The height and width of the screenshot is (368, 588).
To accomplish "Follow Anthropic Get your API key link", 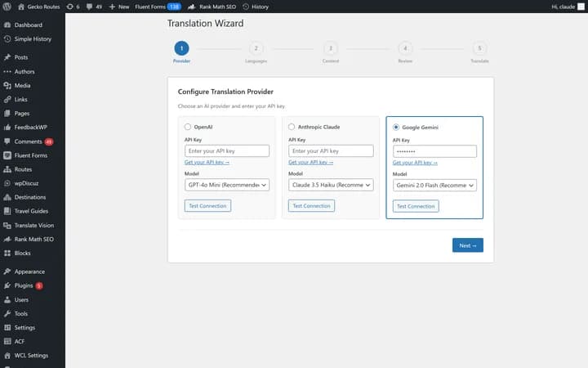I will coord(310,162).
